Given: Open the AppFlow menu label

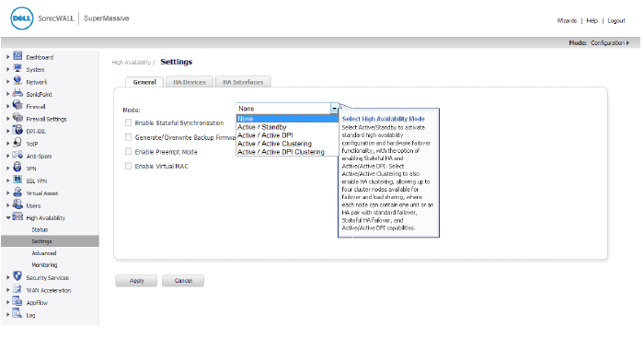Looking at the screenshot, I should tap(37, 303).
